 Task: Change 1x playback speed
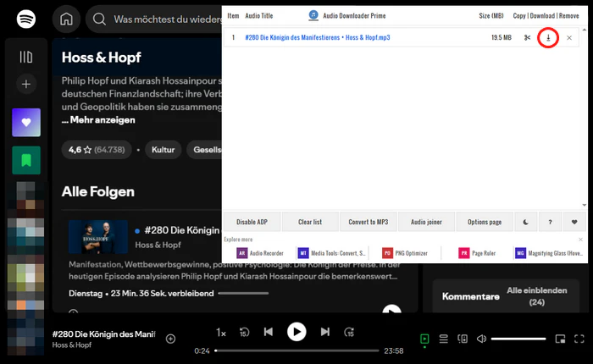(x=221, y=333)
